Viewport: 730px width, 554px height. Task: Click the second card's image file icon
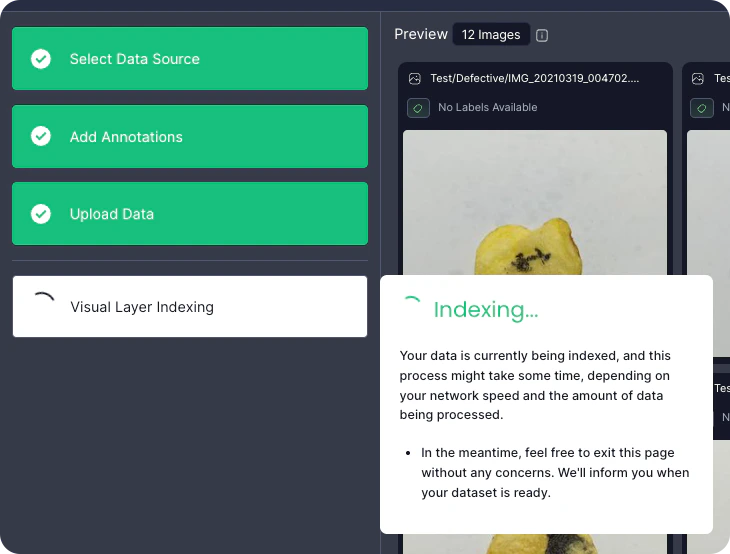point(697,79)
